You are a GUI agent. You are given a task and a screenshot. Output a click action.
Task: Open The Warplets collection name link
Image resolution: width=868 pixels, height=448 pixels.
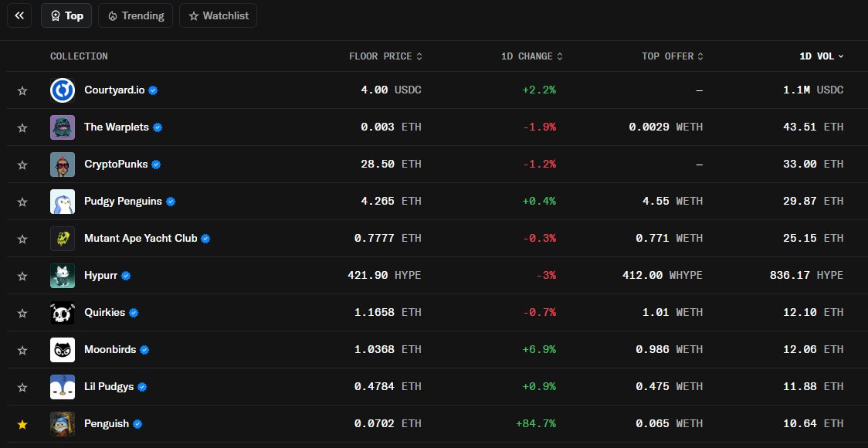point(117,127)
